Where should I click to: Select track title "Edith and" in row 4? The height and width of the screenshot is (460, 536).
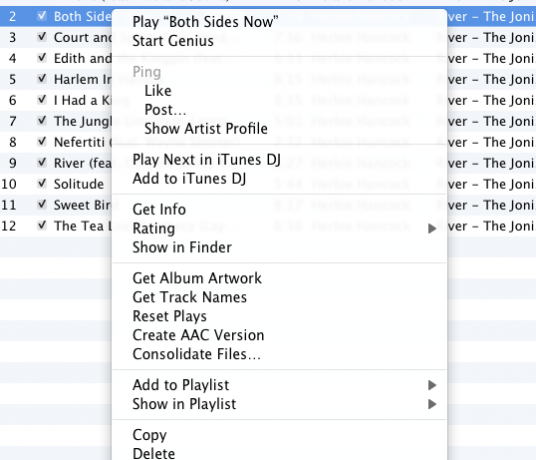coord(83,58)
